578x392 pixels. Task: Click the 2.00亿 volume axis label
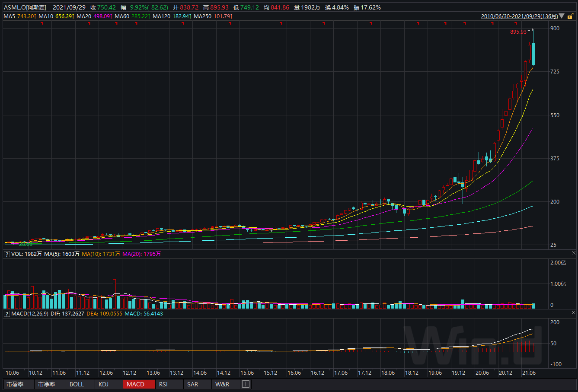tap(558, 263)
